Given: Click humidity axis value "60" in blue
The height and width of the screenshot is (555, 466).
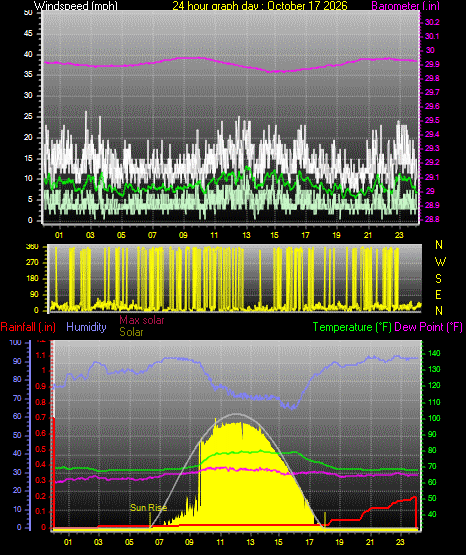Looking at the screenshot, I should [17, 417].
